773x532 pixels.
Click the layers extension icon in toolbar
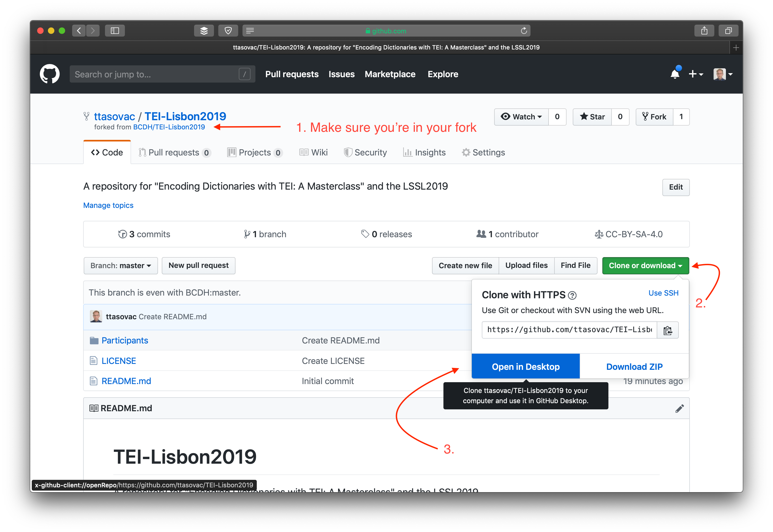click(204, 31)
